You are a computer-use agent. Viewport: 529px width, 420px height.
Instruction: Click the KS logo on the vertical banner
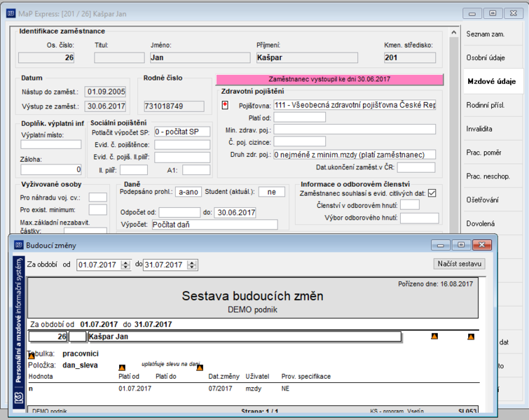point(19,398)
